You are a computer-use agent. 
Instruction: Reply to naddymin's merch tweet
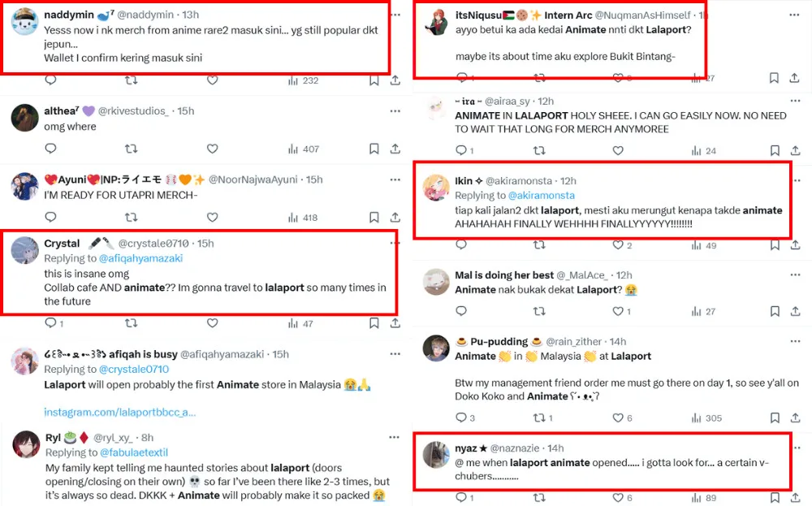click(50, 80)
